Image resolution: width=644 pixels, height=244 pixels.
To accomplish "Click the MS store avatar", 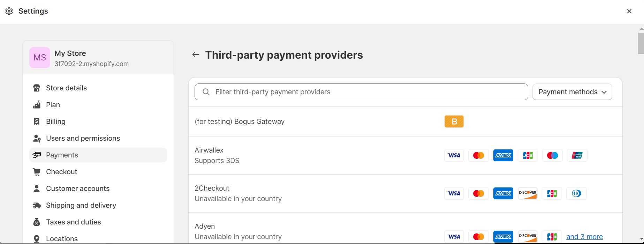I will click(40, 58).
